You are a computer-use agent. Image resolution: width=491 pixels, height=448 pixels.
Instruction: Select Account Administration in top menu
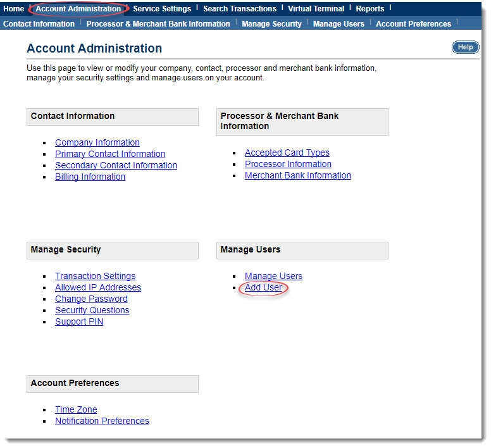78,9
